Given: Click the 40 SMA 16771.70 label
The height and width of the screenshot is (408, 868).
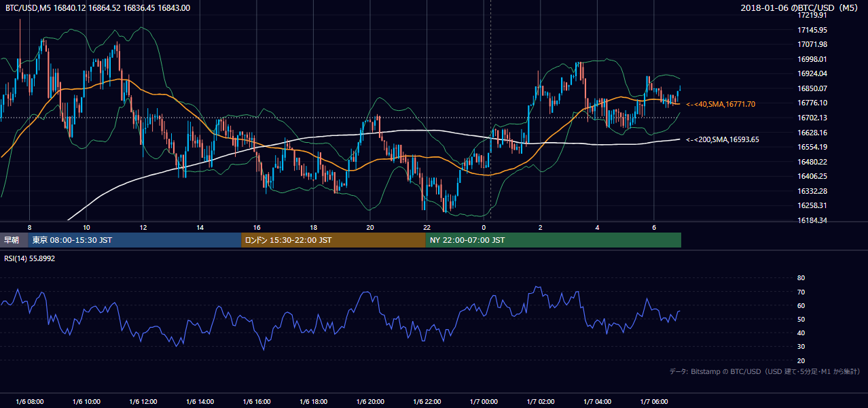Looking at the screenshot, I should coord(721,104).
